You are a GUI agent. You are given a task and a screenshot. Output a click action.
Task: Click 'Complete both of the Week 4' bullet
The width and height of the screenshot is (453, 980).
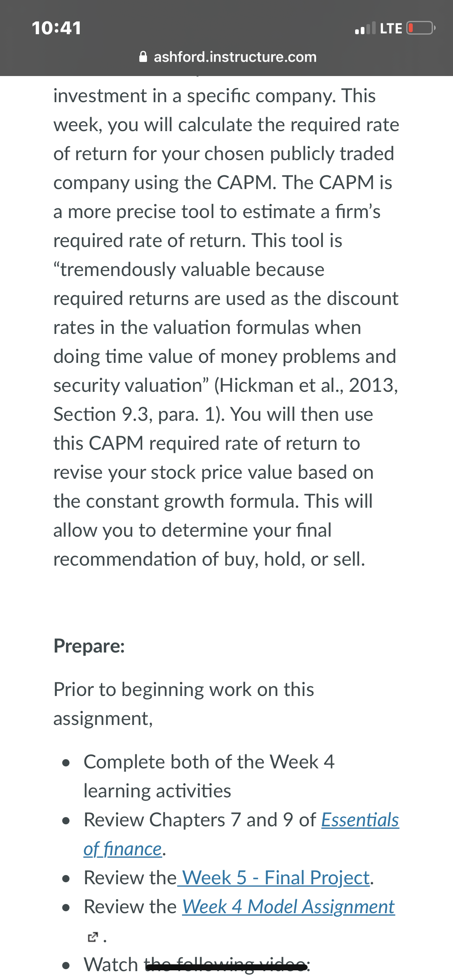click(209, 762)
